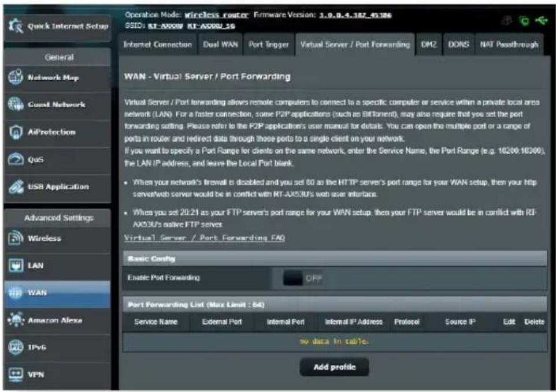This screenshot has height=392, width=556.
Task: Click the WAN globe icon
Action: [16, 293]
